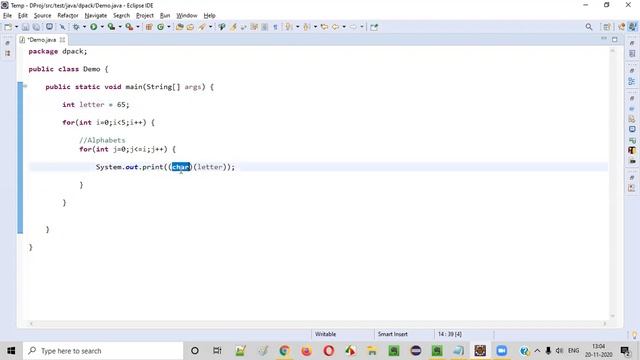Open Package Explorer icon in left trim
The width and height of the screenshot is (640, 360).
[7, 53]
